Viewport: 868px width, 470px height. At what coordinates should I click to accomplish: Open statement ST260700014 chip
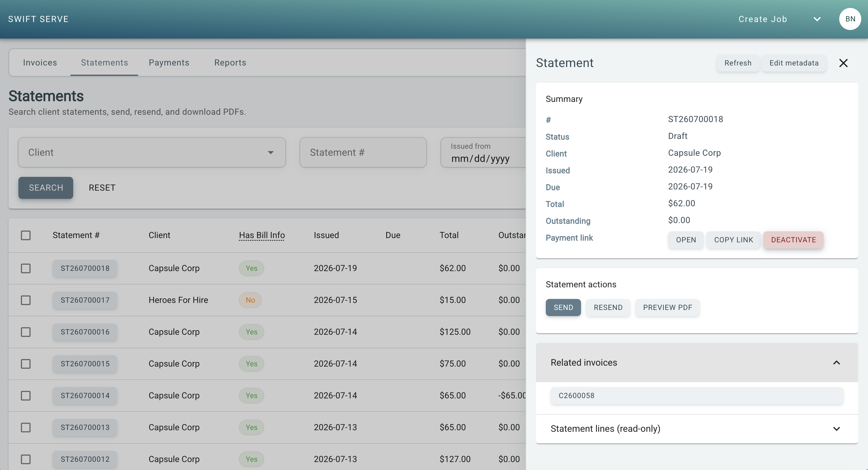pyautogui.click(x=85, y=396)
